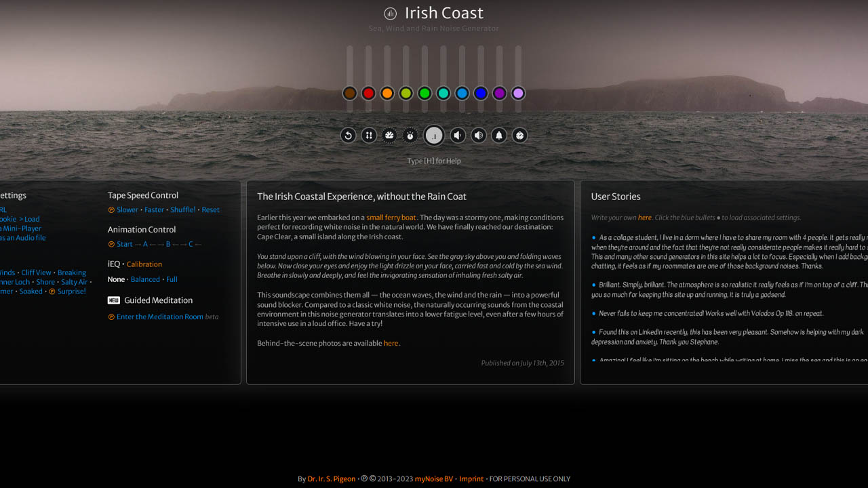868x488 pixels.
Task: Select the Balanced iEQ option
Action: coord(145,279)
